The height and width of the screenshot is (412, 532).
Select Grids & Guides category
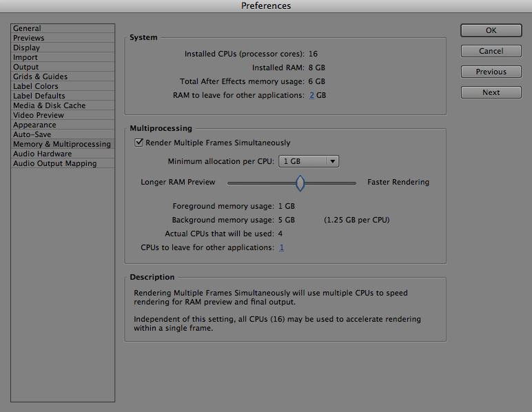[x=63, y=76]
